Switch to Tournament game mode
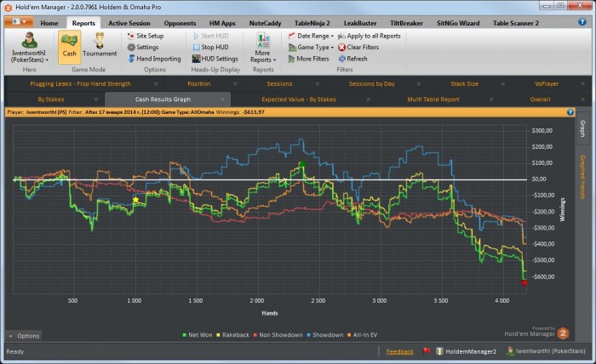Screen dimensions: 596x364 pos(100,46)
